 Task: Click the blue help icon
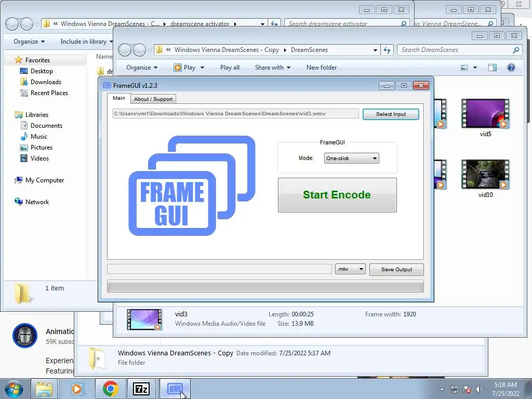point(511,68)
